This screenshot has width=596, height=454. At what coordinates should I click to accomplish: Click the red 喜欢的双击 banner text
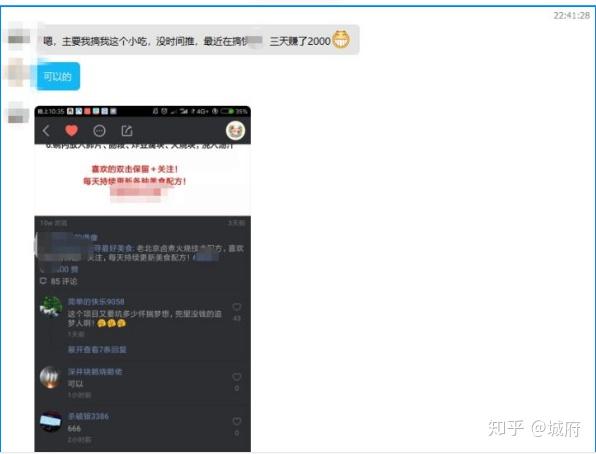(x=135, y=169)
